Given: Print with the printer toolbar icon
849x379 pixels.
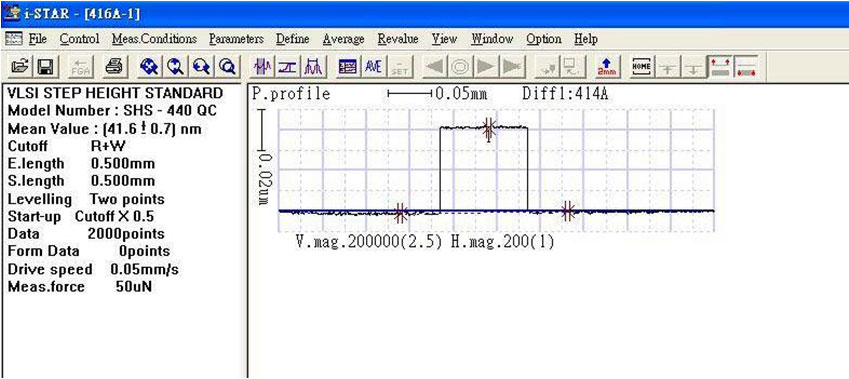Looking at the screenshot, I should (114, 67).
